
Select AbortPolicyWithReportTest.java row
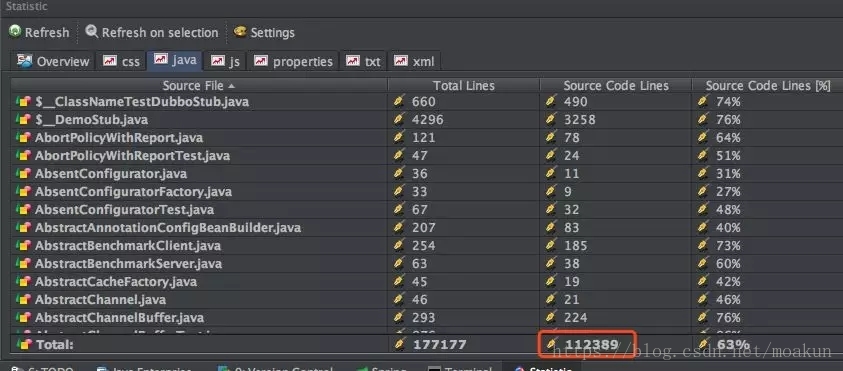click(x=427, y=156)
